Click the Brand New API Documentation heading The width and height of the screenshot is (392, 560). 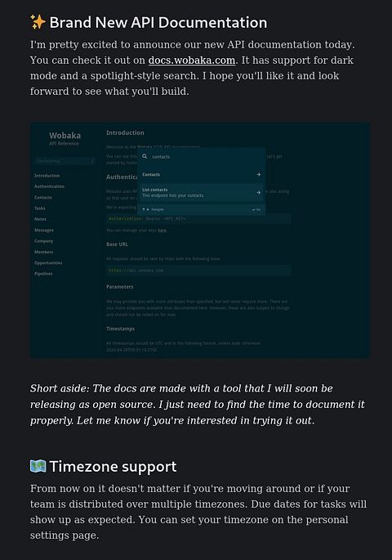coord(158,23)
